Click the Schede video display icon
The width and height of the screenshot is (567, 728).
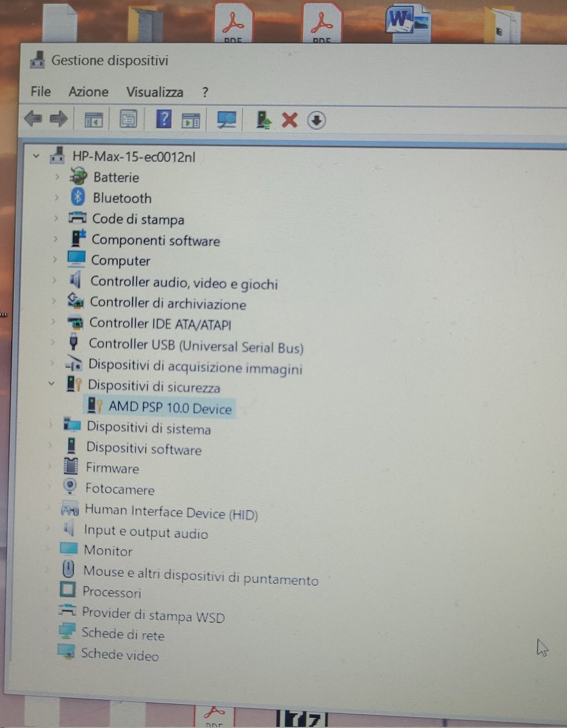tap(66, 652)
